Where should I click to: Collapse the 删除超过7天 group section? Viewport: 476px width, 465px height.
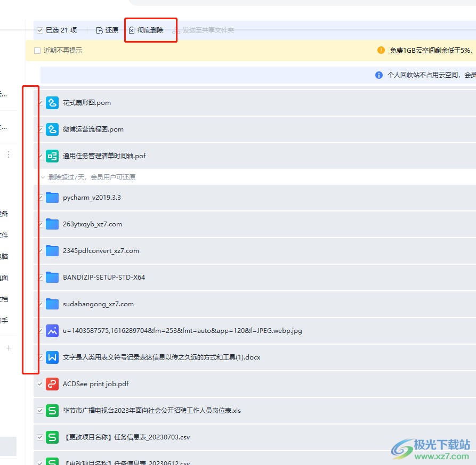point(43,177)
